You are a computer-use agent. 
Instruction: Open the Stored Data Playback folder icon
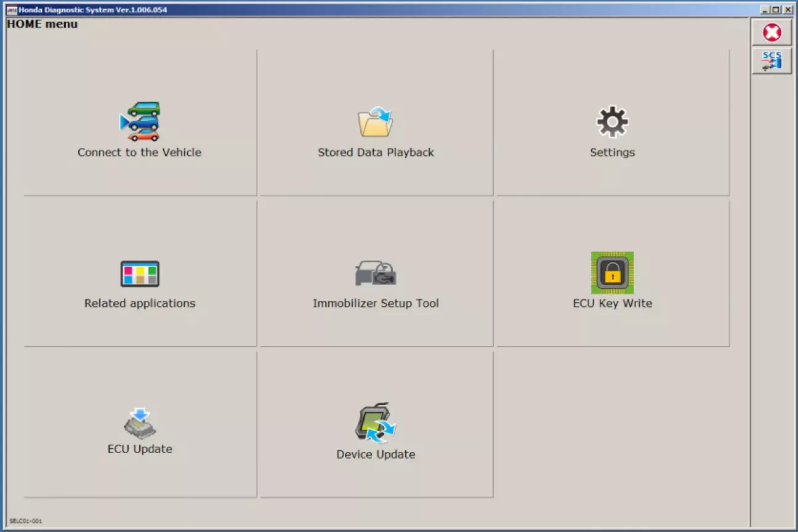coord(375,122)
